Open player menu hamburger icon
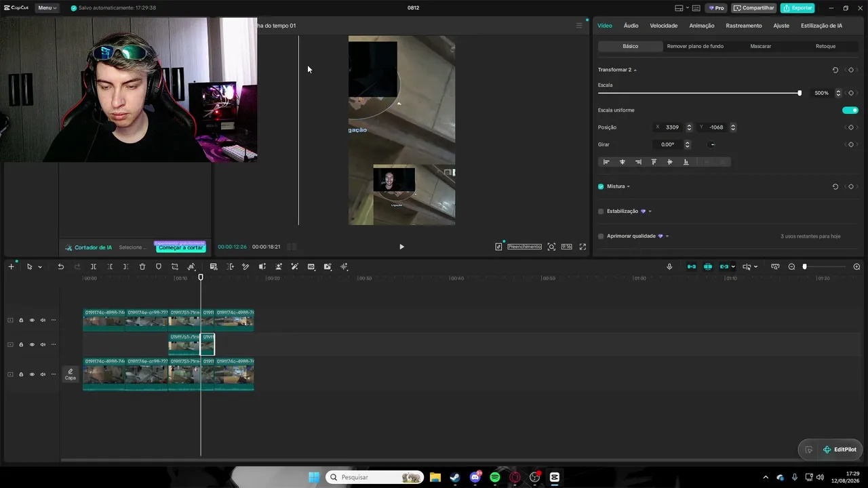Viewport: 868px width, 488px height. coord(579,26)
